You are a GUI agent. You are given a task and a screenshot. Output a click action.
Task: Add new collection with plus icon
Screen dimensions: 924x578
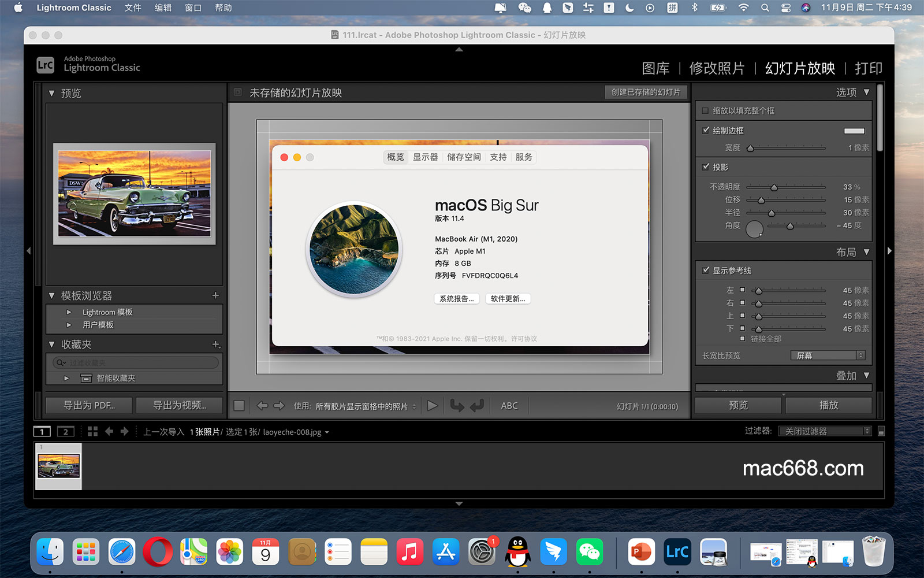[x=216, y=344]
